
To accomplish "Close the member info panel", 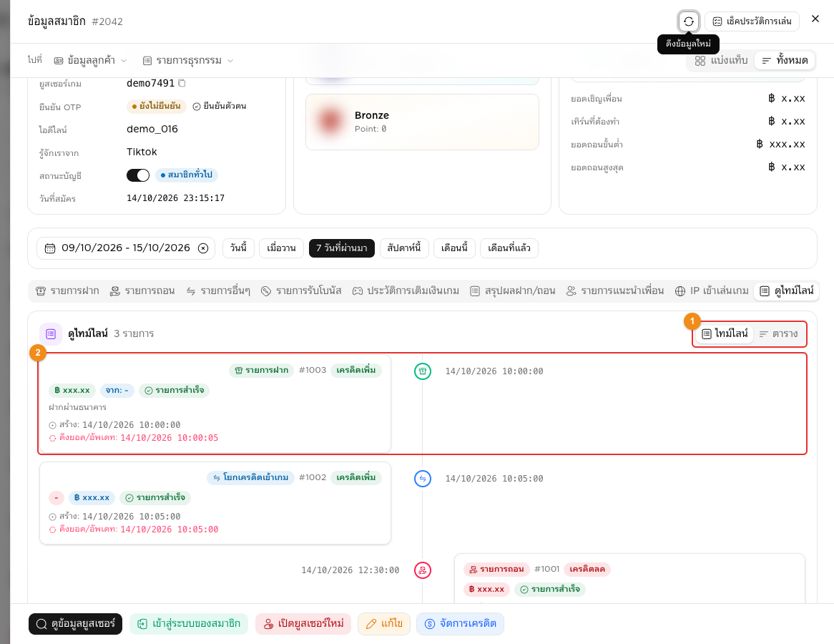I will 815,19.
